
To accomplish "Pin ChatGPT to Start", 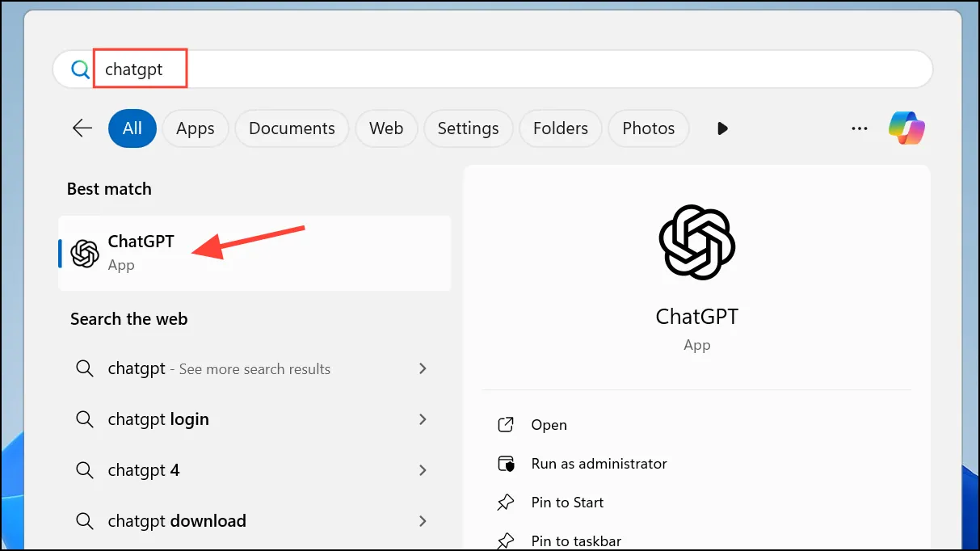I will [567, 503].
